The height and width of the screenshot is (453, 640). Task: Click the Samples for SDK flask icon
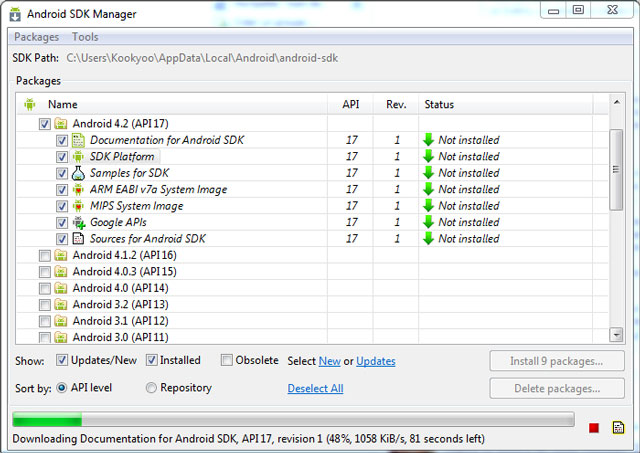click(x=78, y=173)
